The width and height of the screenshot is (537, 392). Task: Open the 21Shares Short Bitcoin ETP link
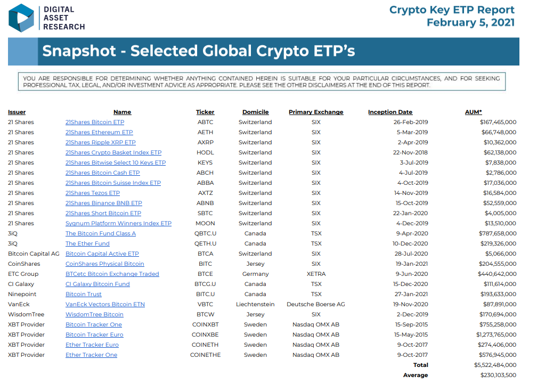click(x=103, y=213)
